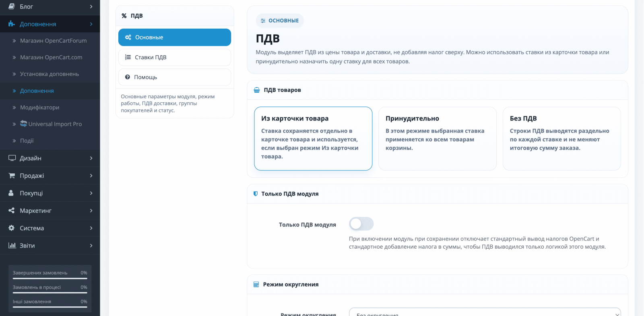Pick the Без ПДВ mode card

[x=562, y=139]
